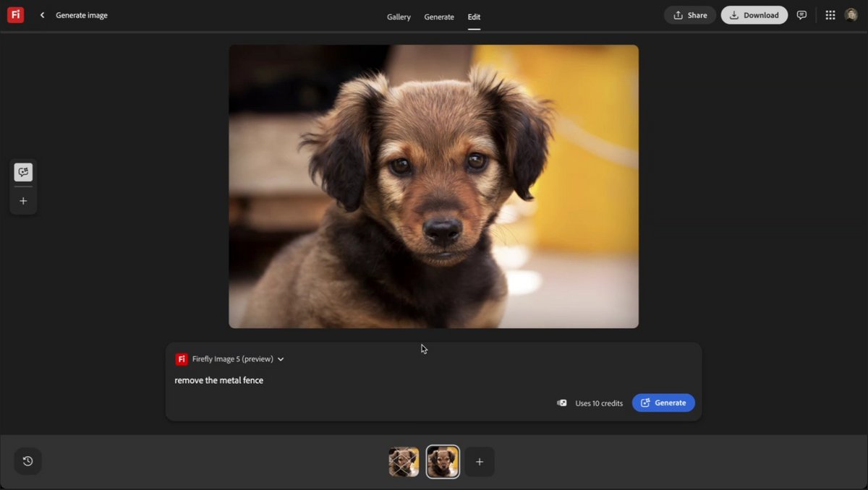Switch to the Gallery tab
This screenshot has width=868, height=490.
point(399,17)
